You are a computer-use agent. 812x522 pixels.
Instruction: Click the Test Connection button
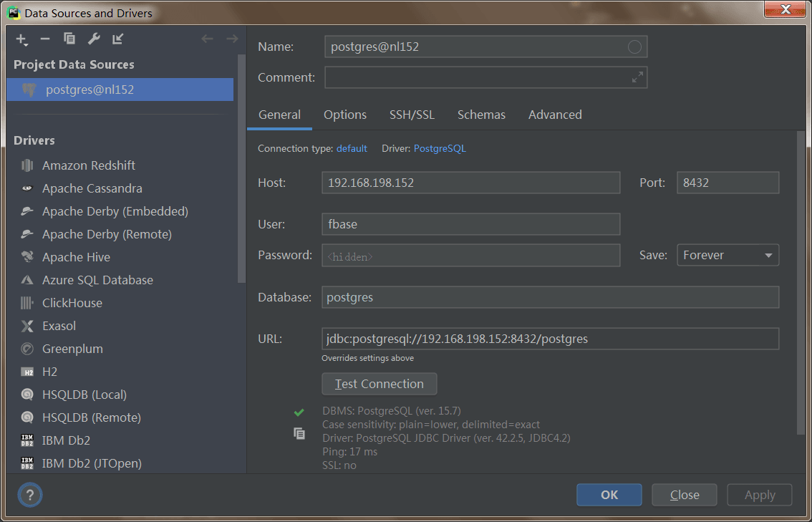tap(379, 384)
